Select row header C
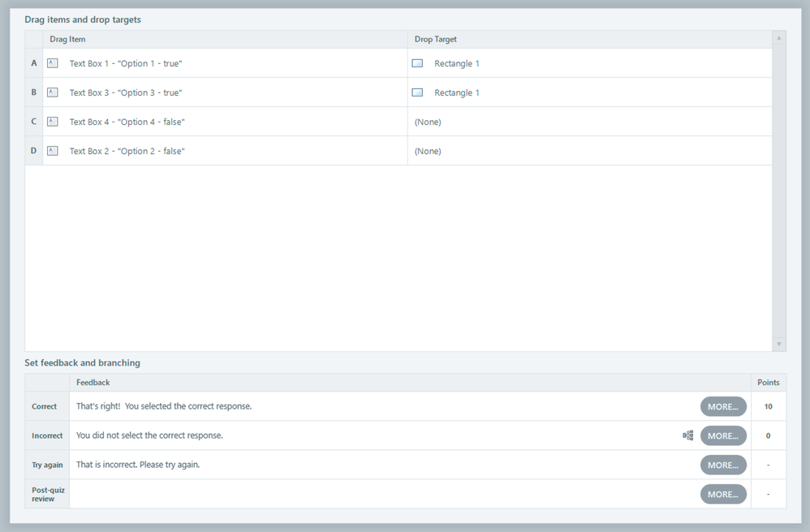Screen dimensions: 810x532 [x=34, y=122]
